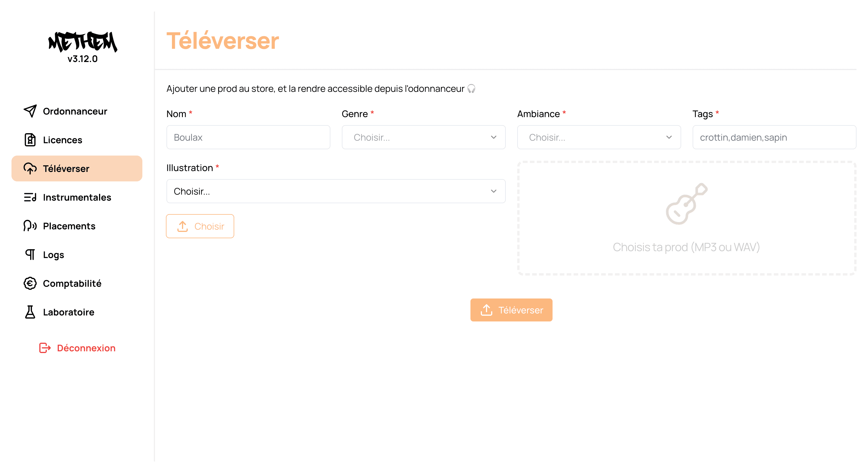This screenshot has width=868, height=473.
Task: Click the Instrumentales music list icon
Action: pyautogui.click(x=30, y=197)
